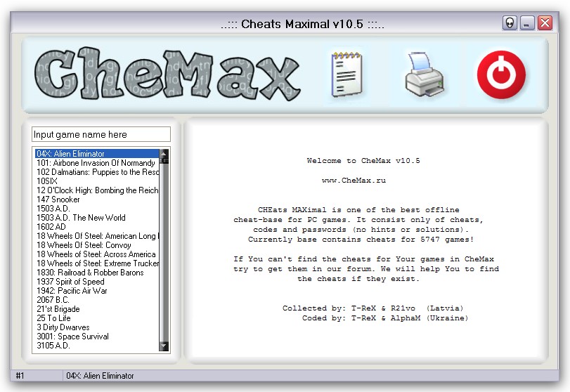This screenshot has width=570, height=392.
Task: Select "21'st Brigade" game entry
Action: point(97,309)
